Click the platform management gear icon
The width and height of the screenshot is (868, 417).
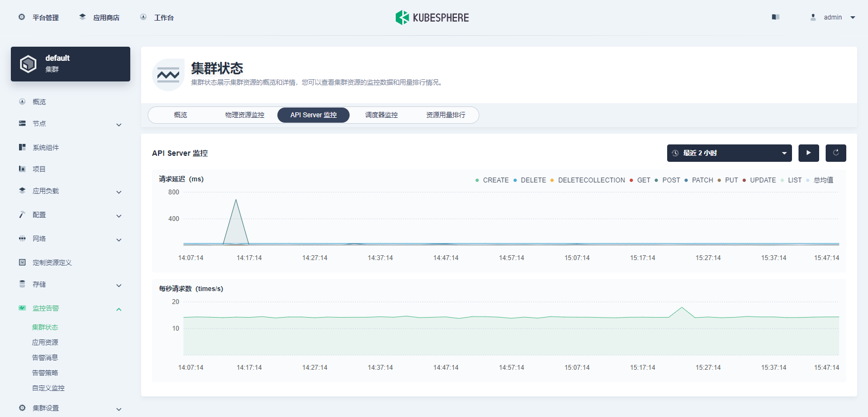pyautogui.click(x=22, y=17)
